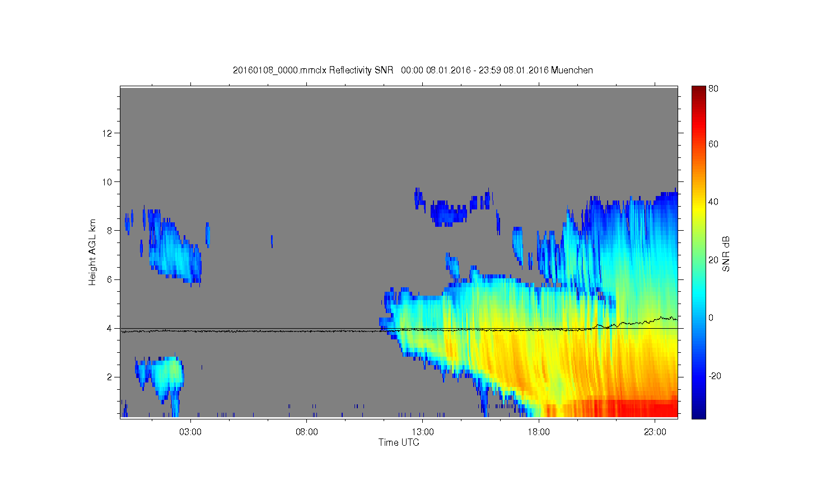This screenshot has height=504, width=840.
Task: Click the colorbar value 80
Action: [713, 88]
